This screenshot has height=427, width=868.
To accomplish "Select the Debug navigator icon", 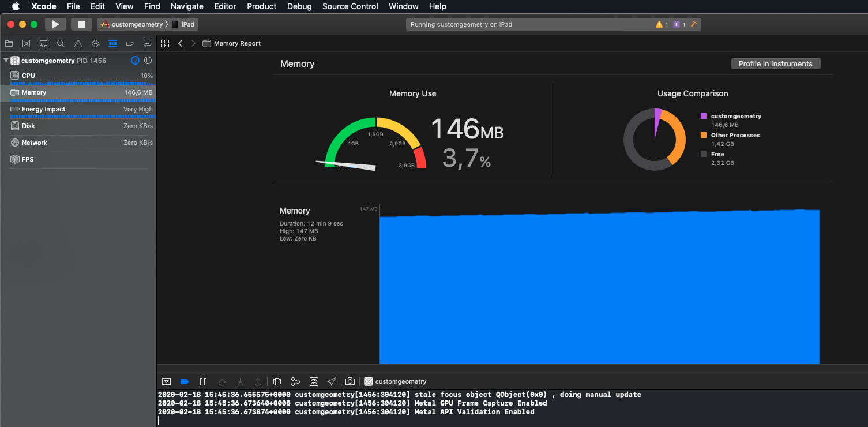I will [x=112, y=43].
